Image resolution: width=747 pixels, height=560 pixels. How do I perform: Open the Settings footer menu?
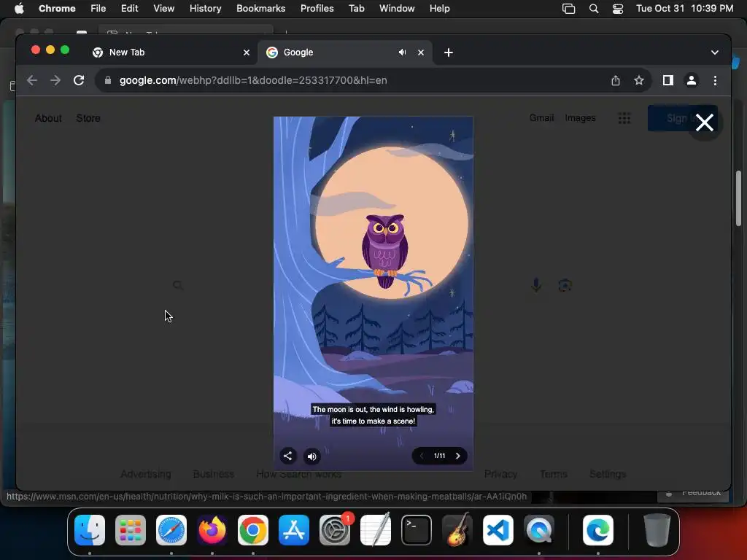click(x=608, y=474)
